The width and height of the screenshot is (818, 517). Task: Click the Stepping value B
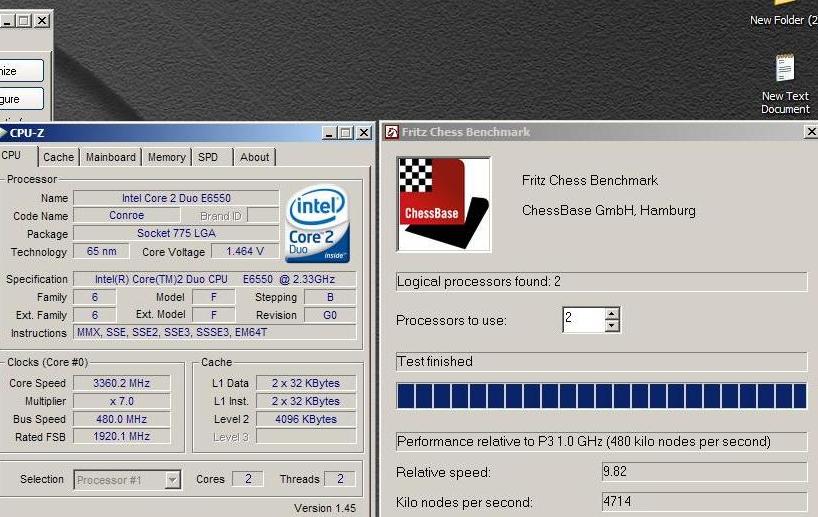click(x=330, y=297)
